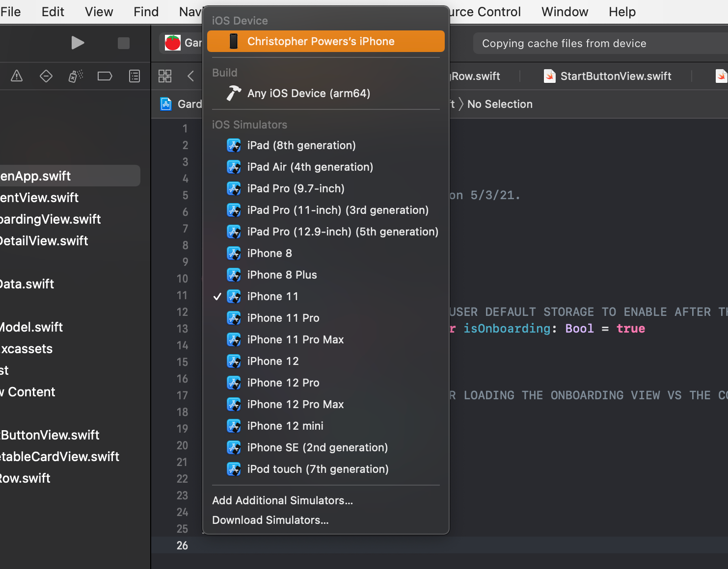Viewport: 728px width, 569px height.
Task: Select the iPhone 12 simulator
Action: coord(326,361)
